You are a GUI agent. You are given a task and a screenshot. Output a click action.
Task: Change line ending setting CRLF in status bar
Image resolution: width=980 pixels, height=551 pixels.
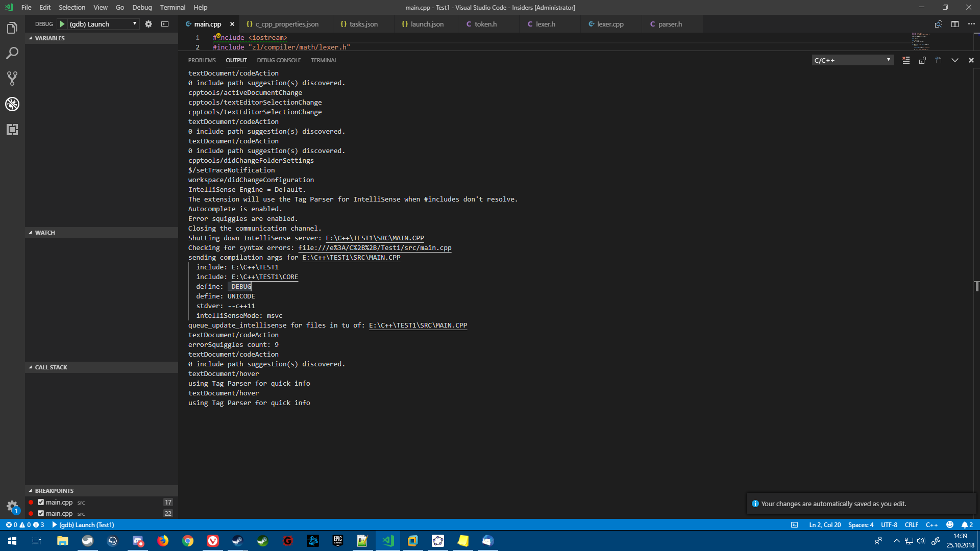[x=911, y=524]
